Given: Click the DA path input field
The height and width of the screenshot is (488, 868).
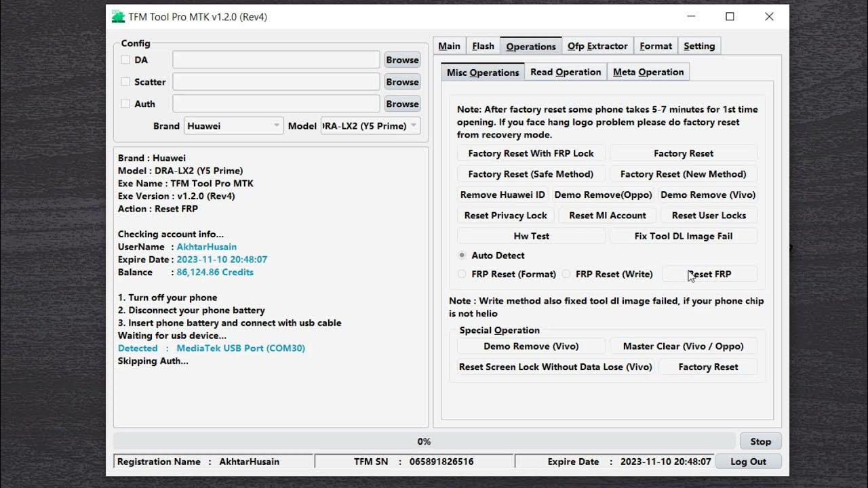Looking at the screenshot, I should (x=276, y=60).
